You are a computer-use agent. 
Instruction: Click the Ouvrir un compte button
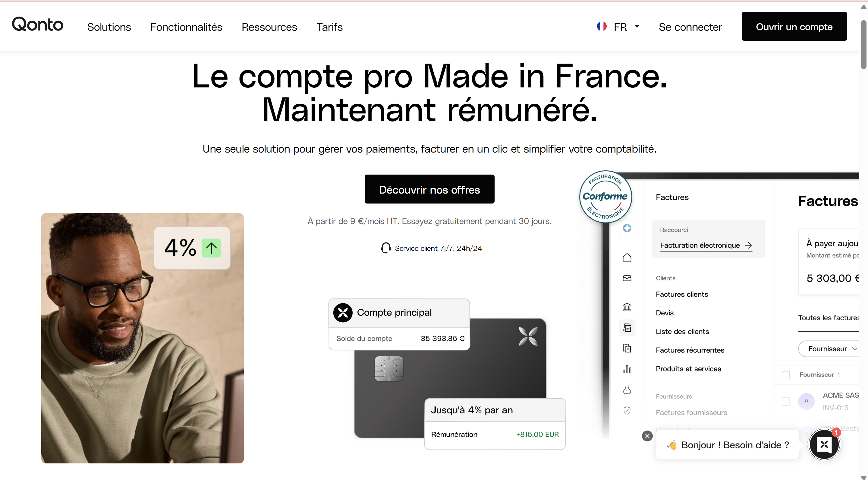tap(794, 26)
